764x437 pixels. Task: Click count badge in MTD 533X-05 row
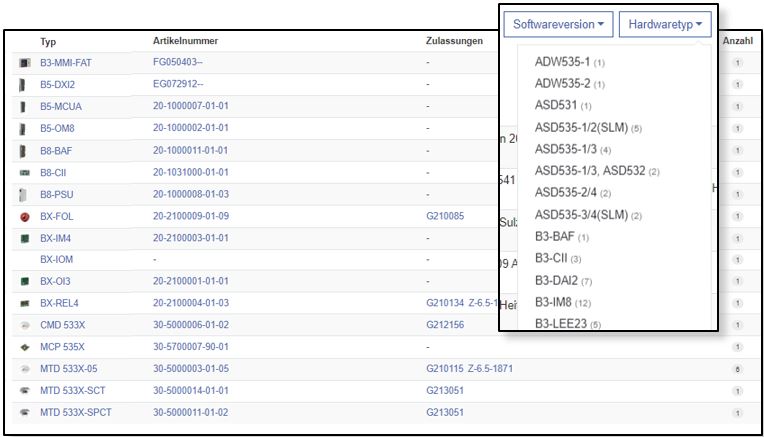point(738,369)
